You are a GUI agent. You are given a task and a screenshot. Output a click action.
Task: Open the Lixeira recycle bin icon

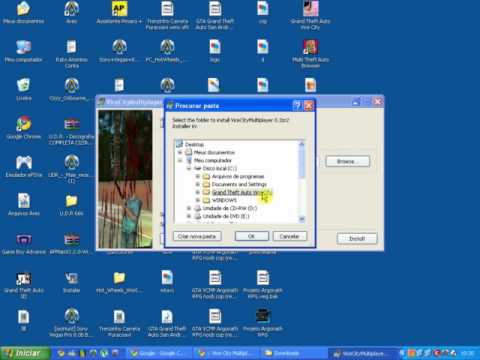(23, 89)
